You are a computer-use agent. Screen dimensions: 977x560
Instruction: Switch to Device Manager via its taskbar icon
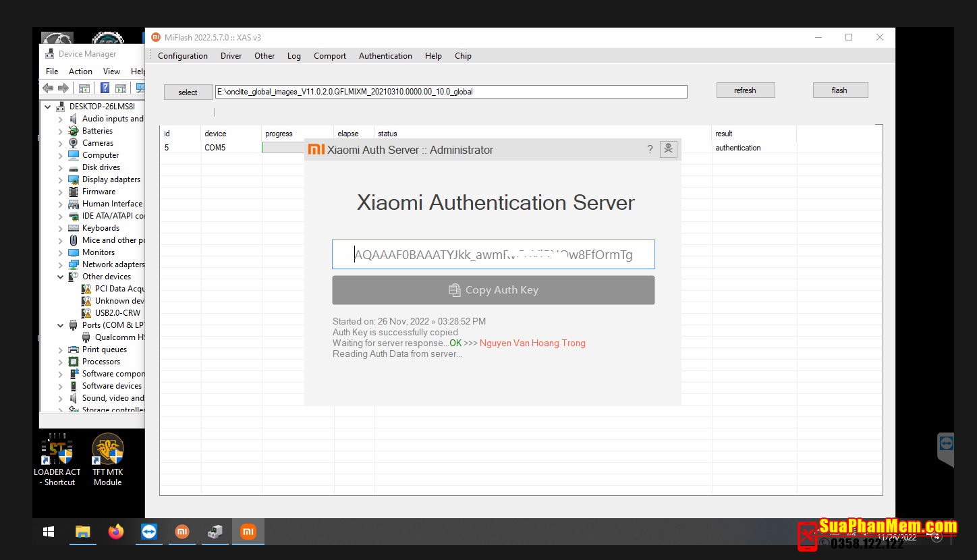[215, 532]
